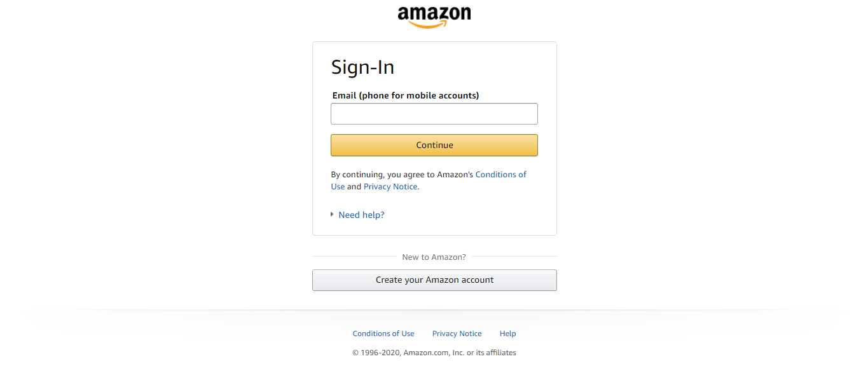This screenshot has width=868, height=366.
Task: Focus the email or phone input field
Action: point(434,114)
